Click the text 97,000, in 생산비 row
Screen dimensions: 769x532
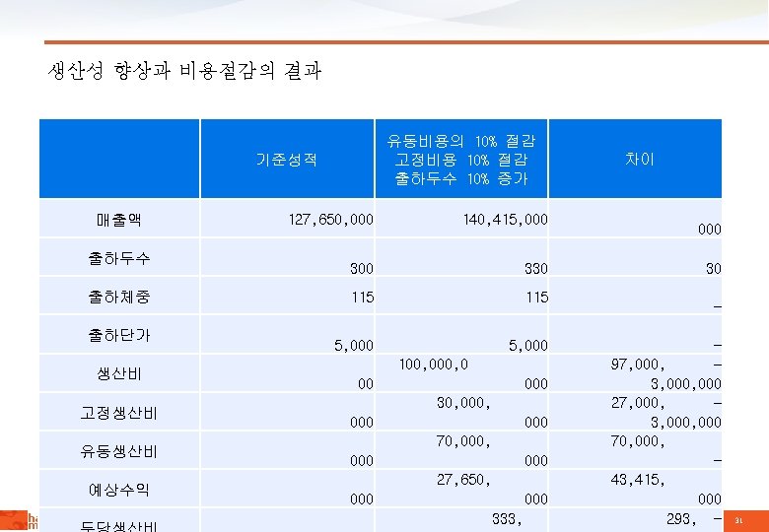[x=638, y=365]
